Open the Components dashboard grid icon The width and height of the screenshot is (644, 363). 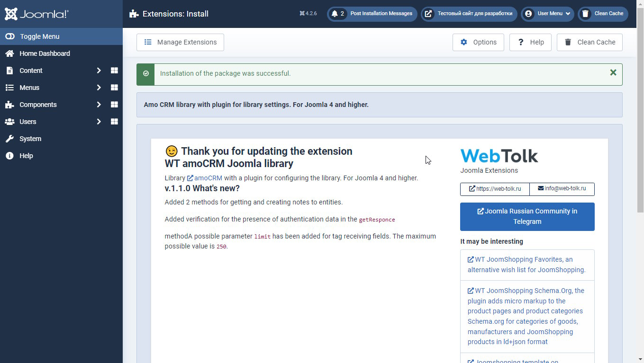(x=114, y=104)
